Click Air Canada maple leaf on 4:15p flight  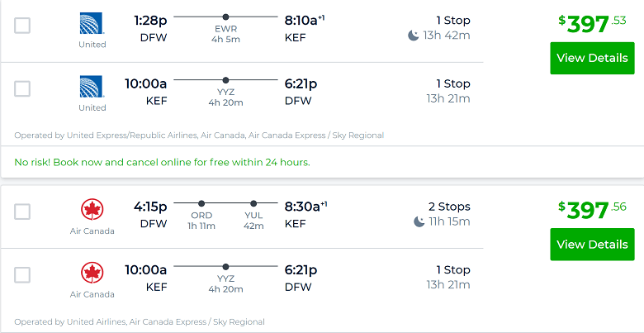(92, 210)
